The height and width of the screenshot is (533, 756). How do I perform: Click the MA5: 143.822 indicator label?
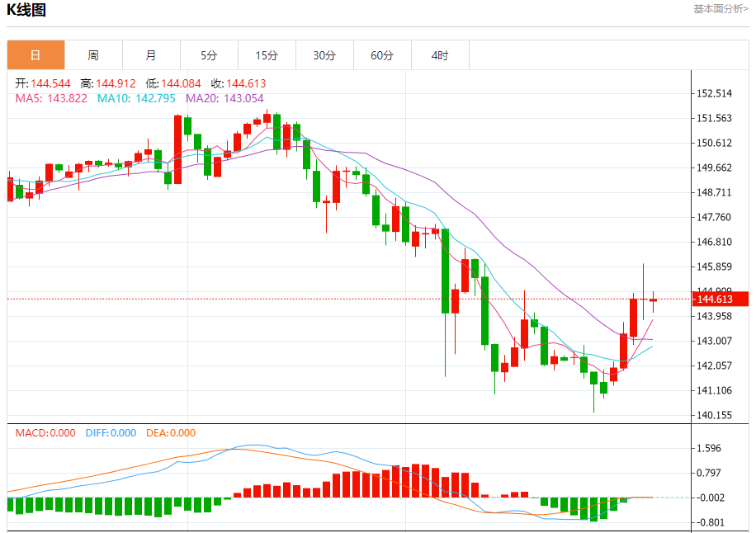pyautogui.click(x=51, y=98)
